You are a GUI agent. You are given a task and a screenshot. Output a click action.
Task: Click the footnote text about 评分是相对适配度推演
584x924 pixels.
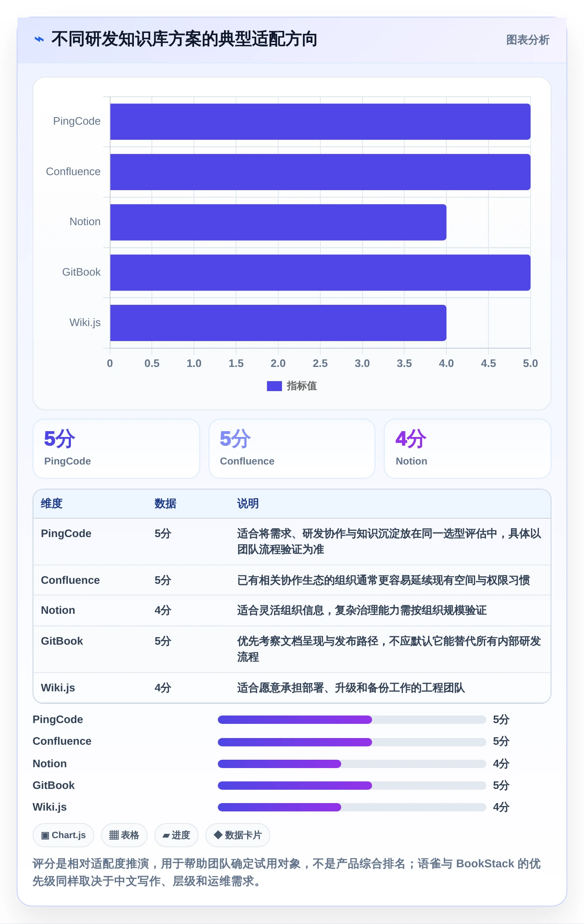click(287, 872)
